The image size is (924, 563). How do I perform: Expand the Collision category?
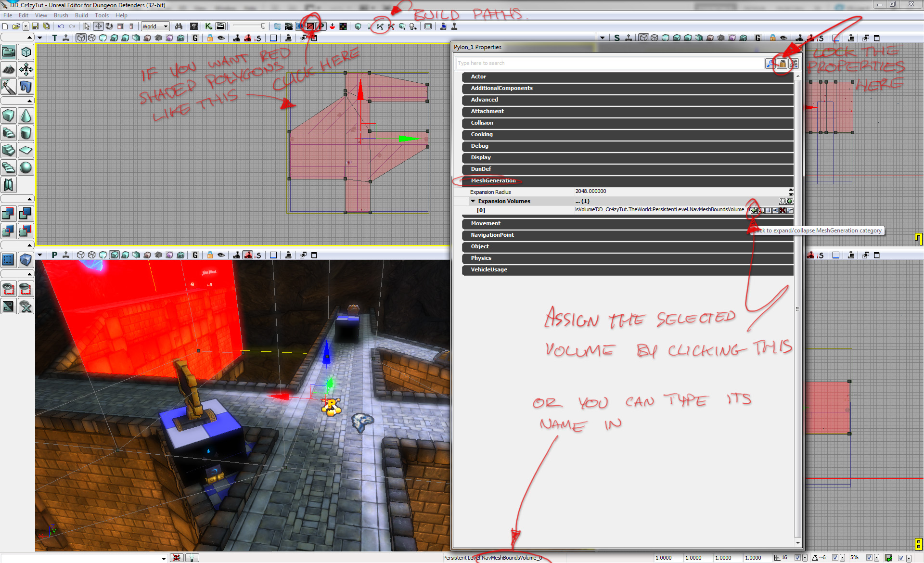pyautogui.click(x=628, y=123)
